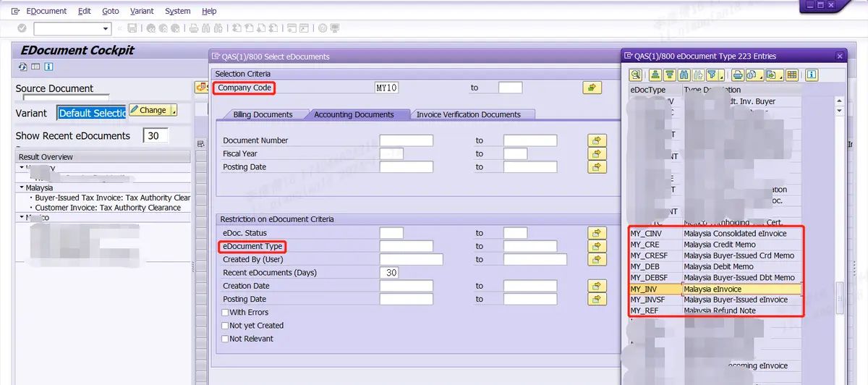The height and width of the screenshot is (385, 868).
Task: Click the Find binoculars icon in entries popup
Action: click(x=685, y=75)
